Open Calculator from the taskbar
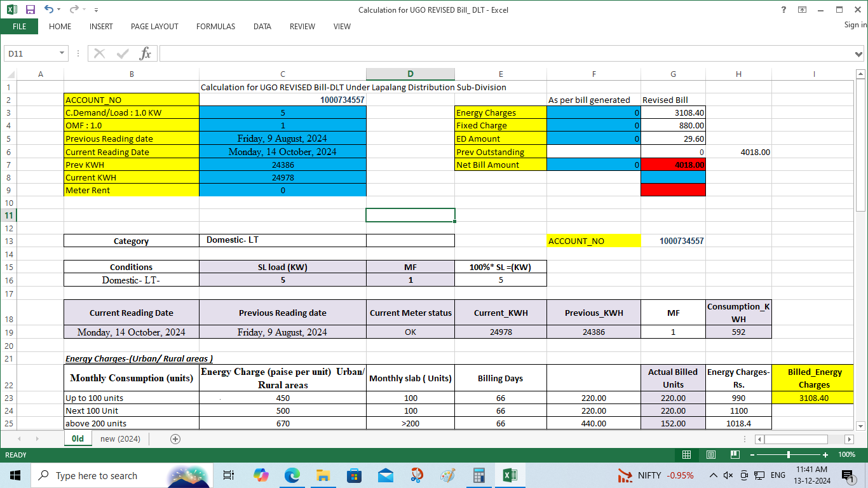The image size is (868, 488). tap(479, 475)
